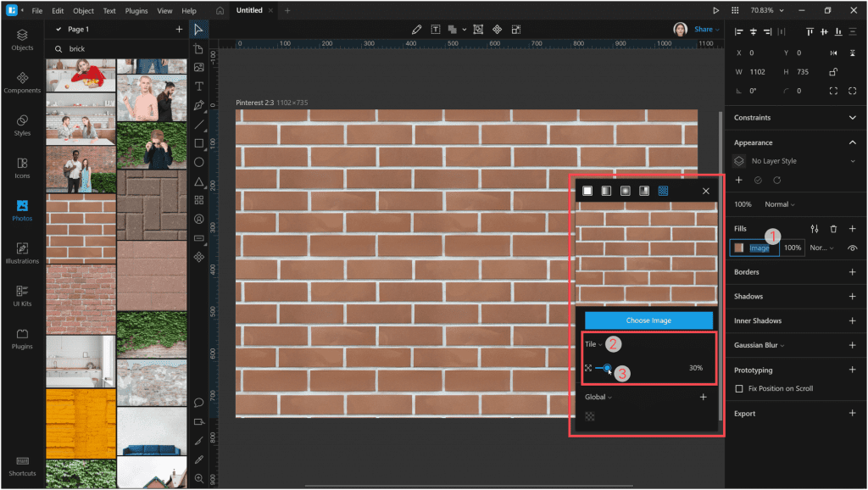Open the Photos panel
This screenshot has height=490, width=868.
pyautogui.click(x=22, y=210)
